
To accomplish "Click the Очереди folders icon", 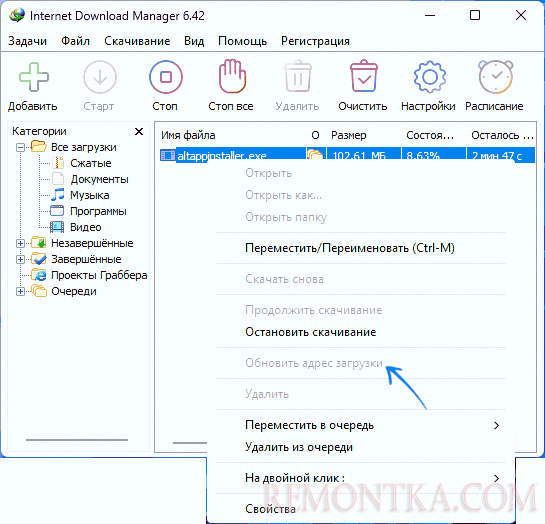I will tap(39, 290).
